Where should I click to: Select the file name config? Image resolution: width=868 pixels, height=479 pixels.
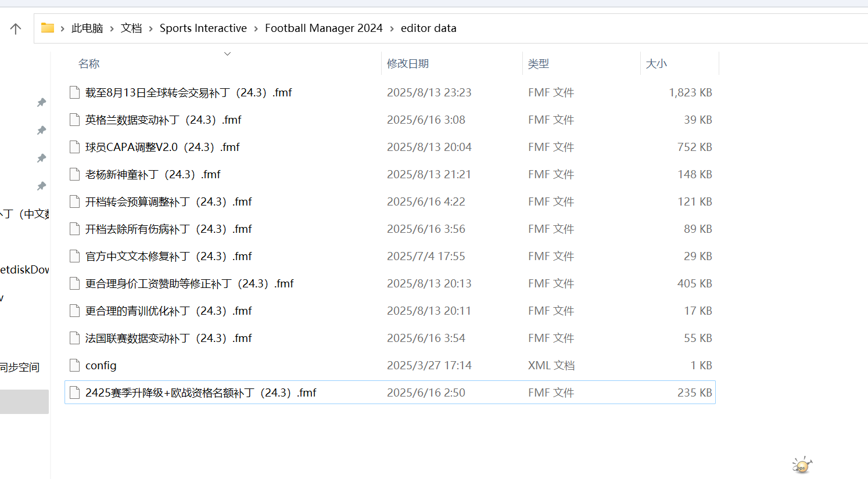[x=101, y=365]
